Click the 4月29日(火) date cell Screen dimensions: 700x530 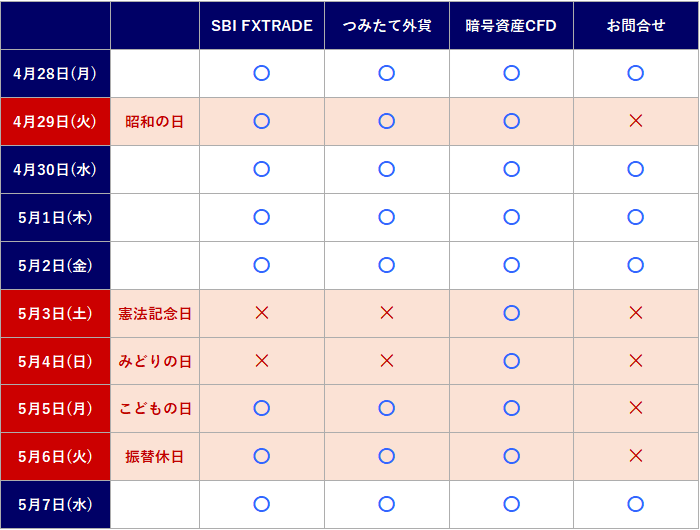pyautogui.click(x=55, y=121)
